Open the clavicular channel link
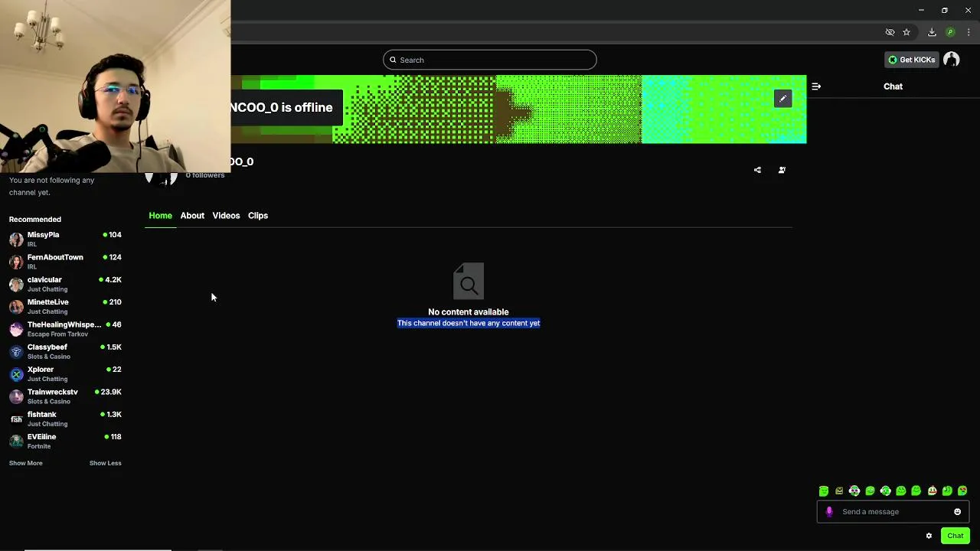 [x=44, y=280]
